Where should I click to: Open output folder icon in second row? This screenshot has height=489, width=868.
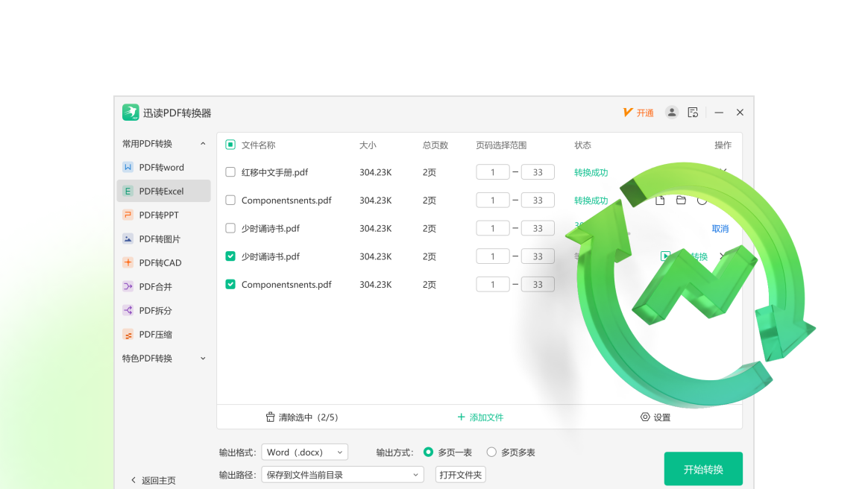click(681, 201)
